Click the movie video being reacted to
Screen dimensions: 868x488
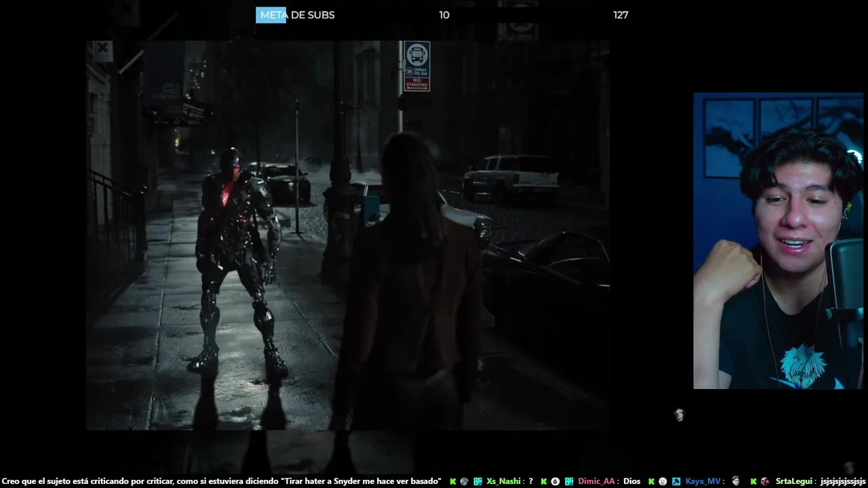348,235
